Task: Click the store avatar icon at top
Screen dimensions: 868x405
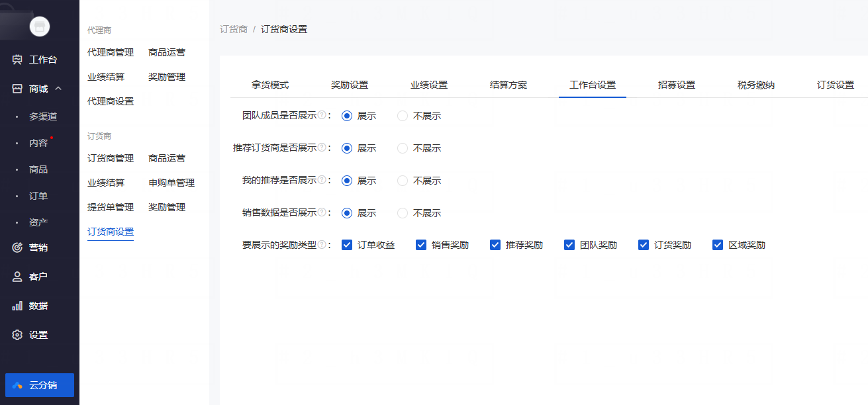Action: [x=40, y=26]
